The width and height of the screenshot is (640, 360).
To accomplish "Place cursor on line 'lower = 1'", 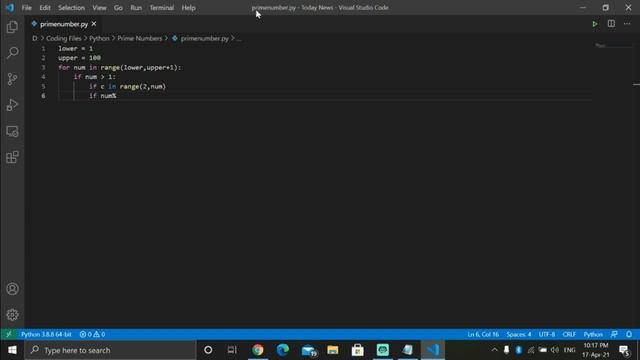I will pyautogui.click(x=76, y=49).
